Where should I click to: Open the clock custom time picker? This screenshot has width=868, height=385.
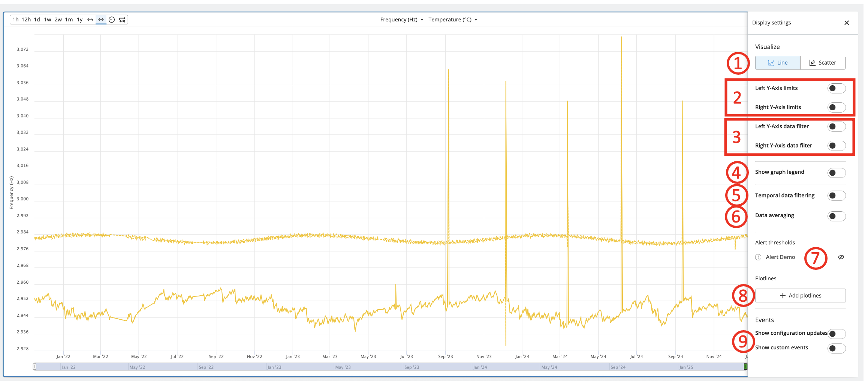coord(112,20)
